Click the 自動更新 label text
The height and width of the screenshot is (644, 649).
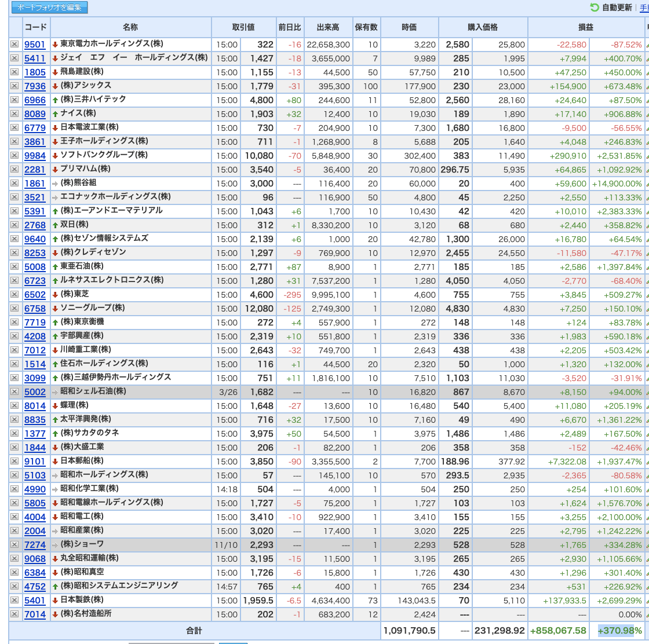pyautogui.click(x=617, y=8)
